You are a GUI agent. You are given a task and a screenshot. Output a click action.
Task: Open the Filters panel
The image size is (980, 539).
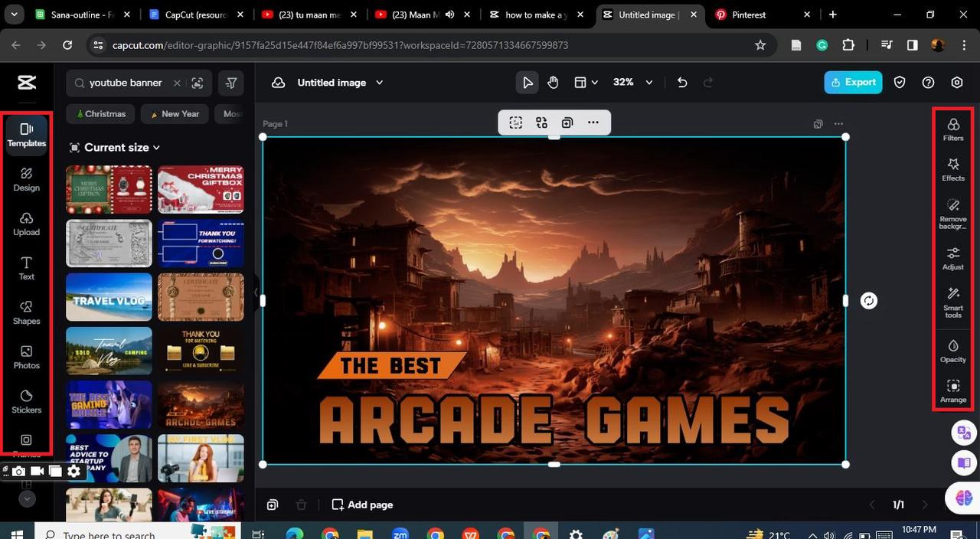pos(953,129)
